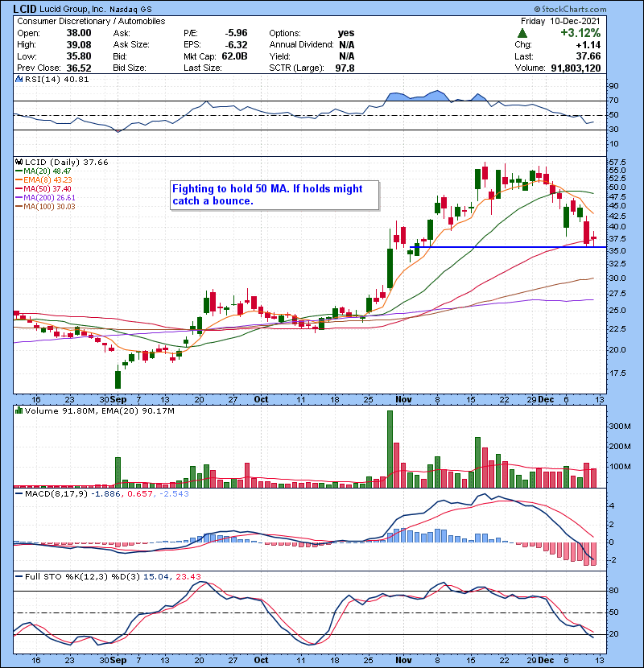Select the Prev Close value 36.52
The height and width of the screenshot is (668, 644).
[x=79, y=68]
